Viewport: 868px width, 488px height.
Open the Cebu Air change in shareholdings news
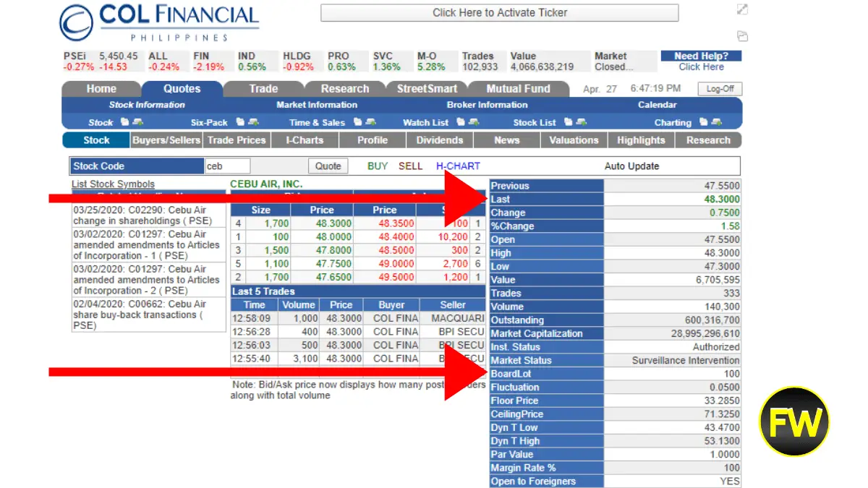pyautogui.click(x=148, y=215)
